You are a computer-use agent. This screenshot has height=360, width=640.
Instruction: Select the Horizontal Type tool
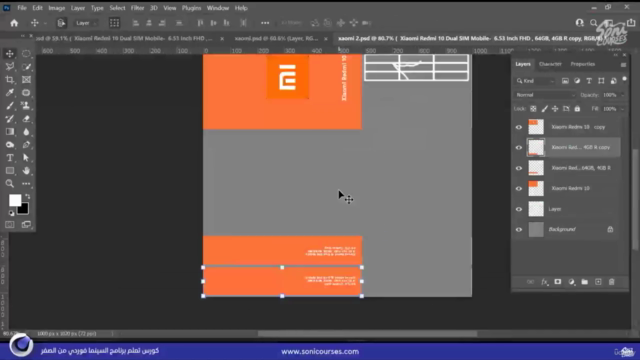[x=10, y=158]
